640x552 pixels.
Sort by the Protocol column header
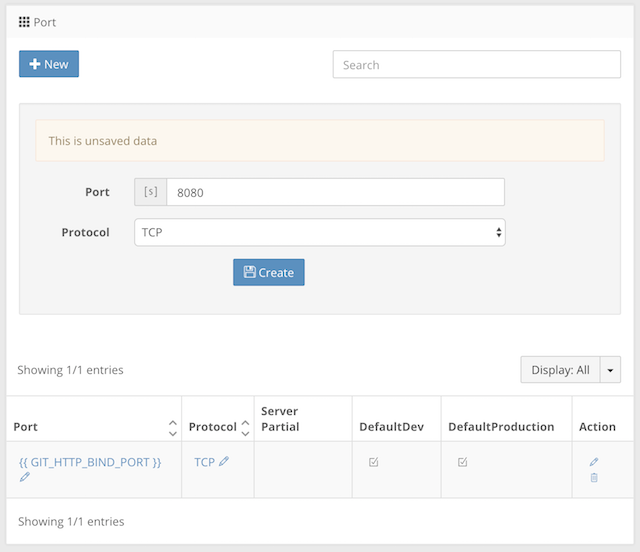[213, 427]
